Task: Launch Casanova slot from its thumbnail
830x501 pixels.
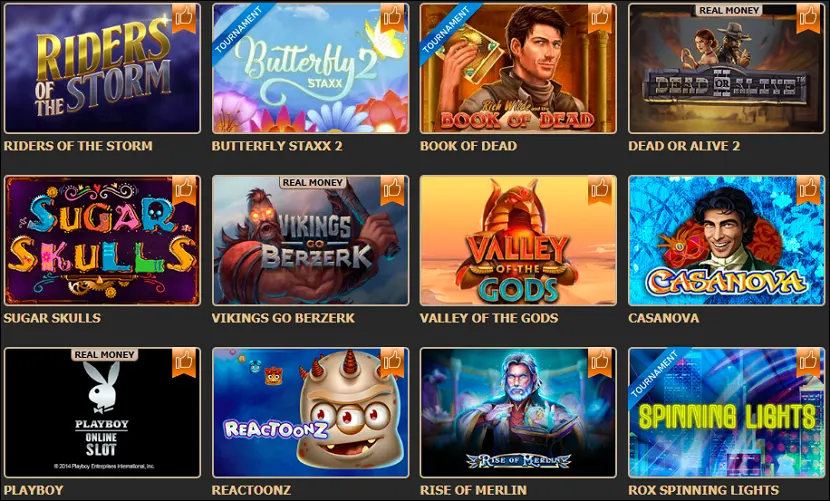Action: pyautogui.click(x=727, y=240)
